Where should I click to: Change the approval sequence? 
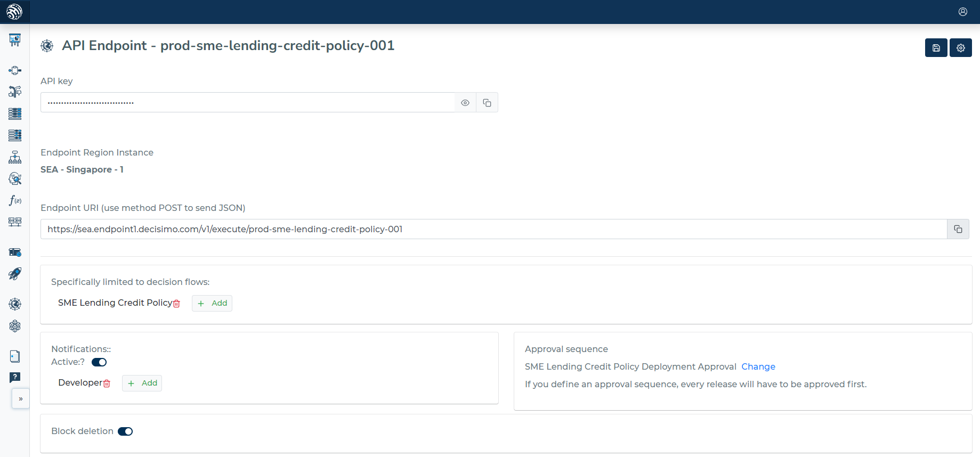pyautogui.click(x=758, y=366)
